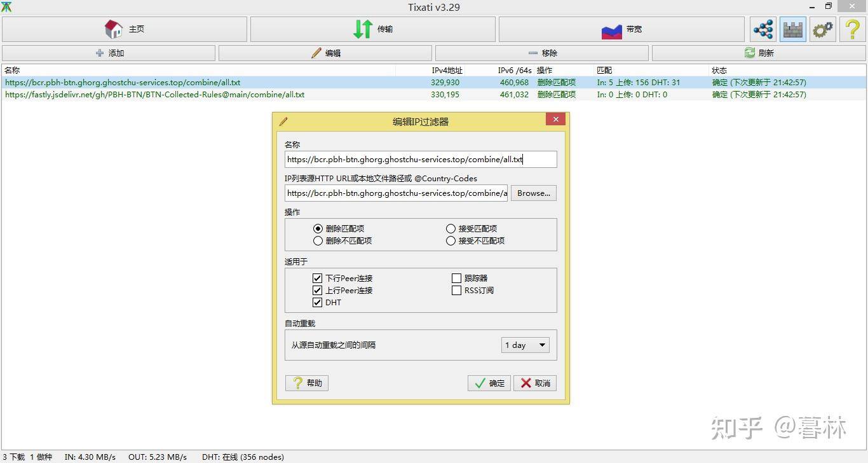Uncheck 下行Peer连接 checkbox
The width and height of the screenshot is (868, 463).
point(342,278)
